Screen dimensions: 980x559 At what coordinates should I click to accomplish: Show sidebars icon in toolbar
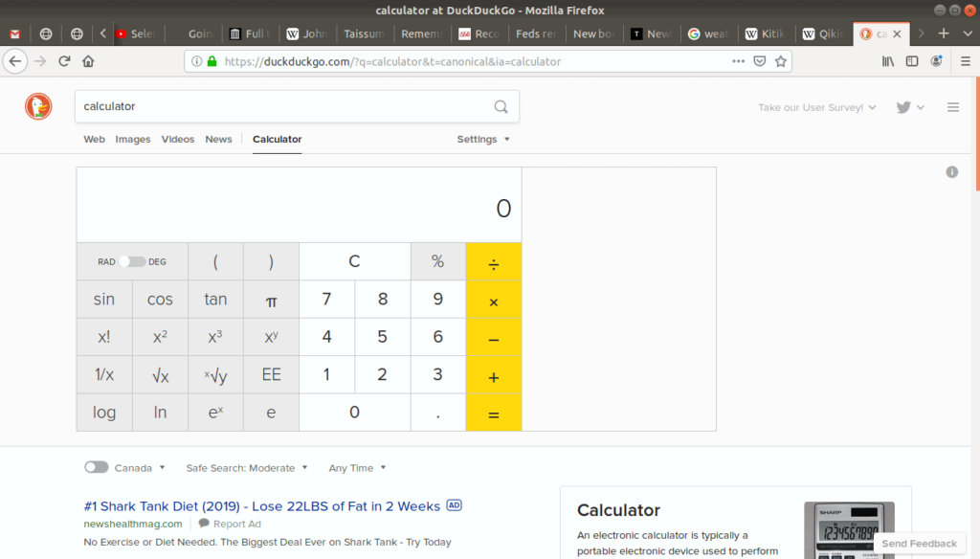point(912,61)
